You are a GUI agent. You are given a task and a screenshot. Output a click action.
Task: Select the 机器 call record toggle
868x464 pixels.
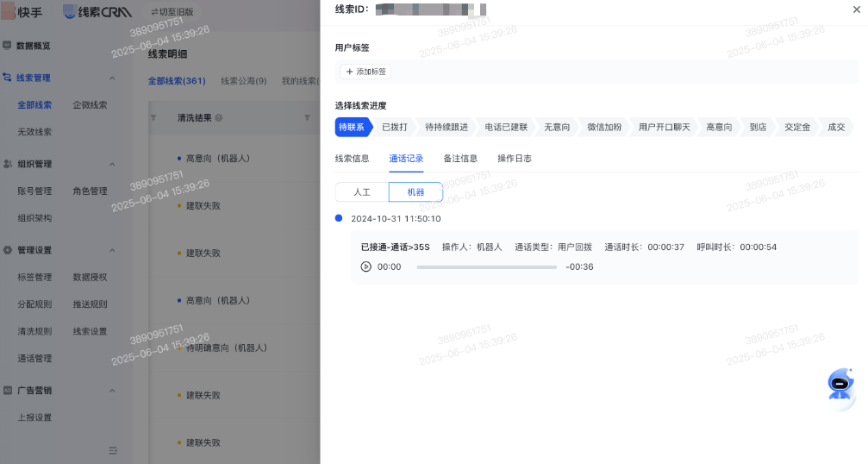point(415,192)
